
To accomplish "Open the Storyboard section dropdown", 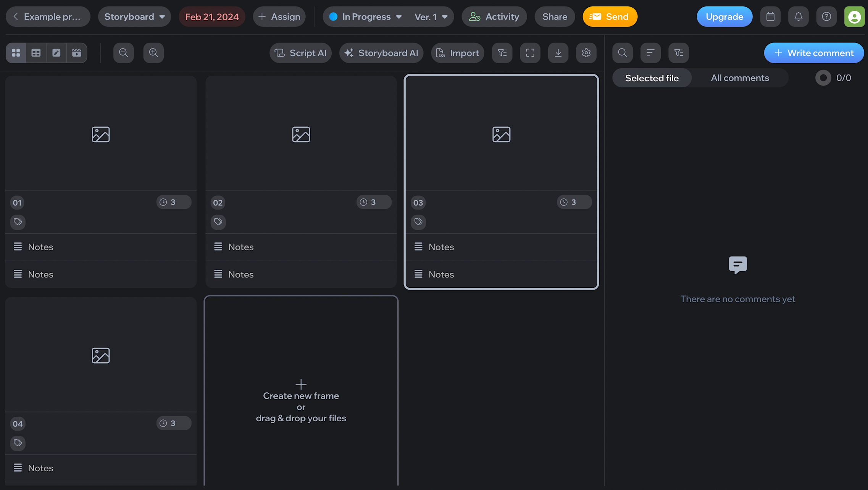I will click(134, 16).
